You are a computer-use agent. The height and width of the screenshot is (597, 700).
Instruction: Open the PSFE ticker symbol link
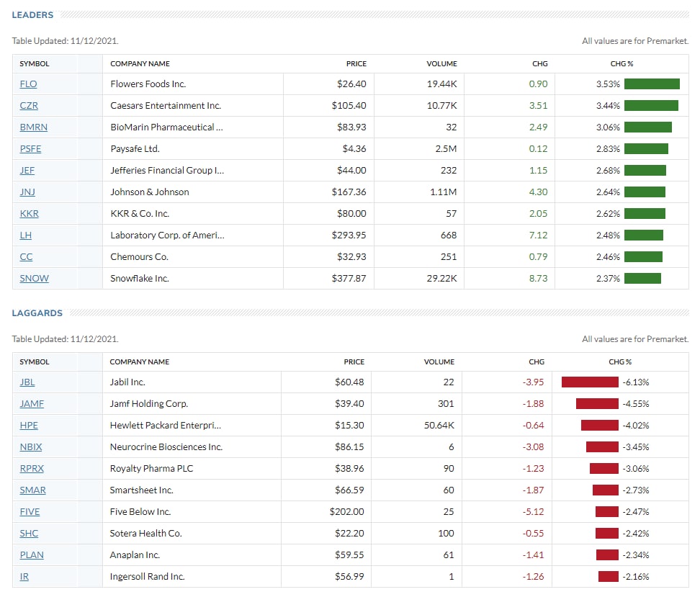point(30,148)
